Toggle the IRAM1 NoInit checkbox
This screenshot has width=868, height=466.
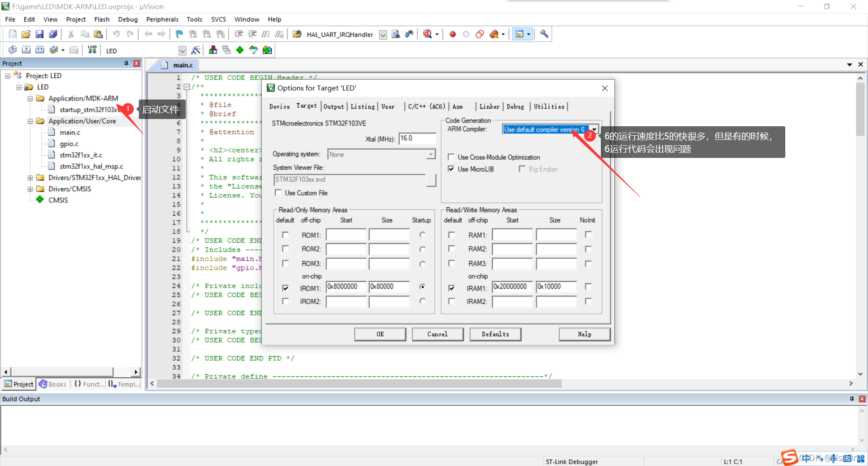point(588,286)
